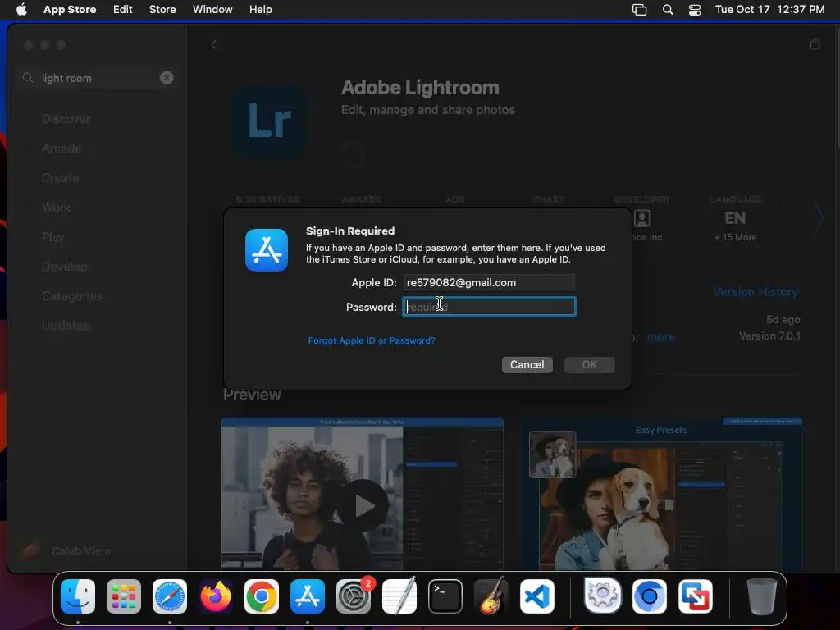Open Version History link

pos(756,292)
